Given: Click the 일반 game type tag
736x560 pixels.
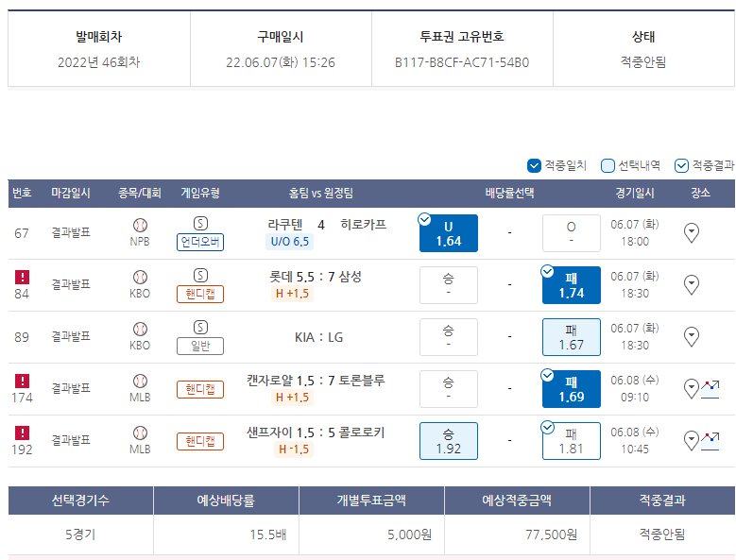Looking at the screenshot, I should point(200,347).
